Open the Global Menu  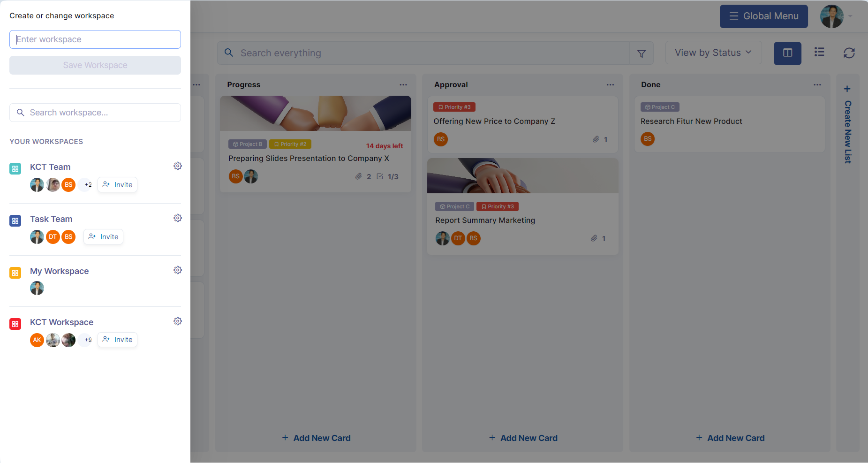point(763,16)
